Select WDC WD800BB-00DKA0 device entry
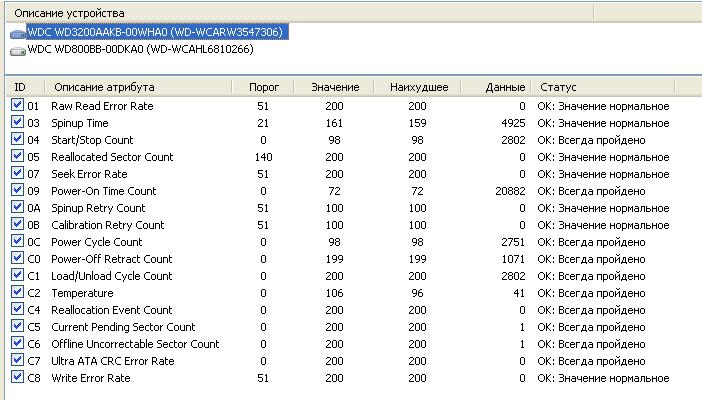The height and width of the screenshot is (400, 702). 141,49
